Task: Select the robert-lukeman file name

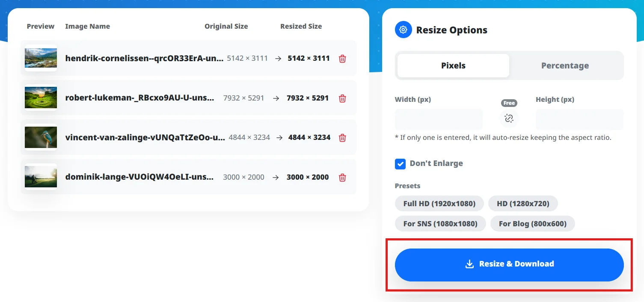Action: point(139,98)
